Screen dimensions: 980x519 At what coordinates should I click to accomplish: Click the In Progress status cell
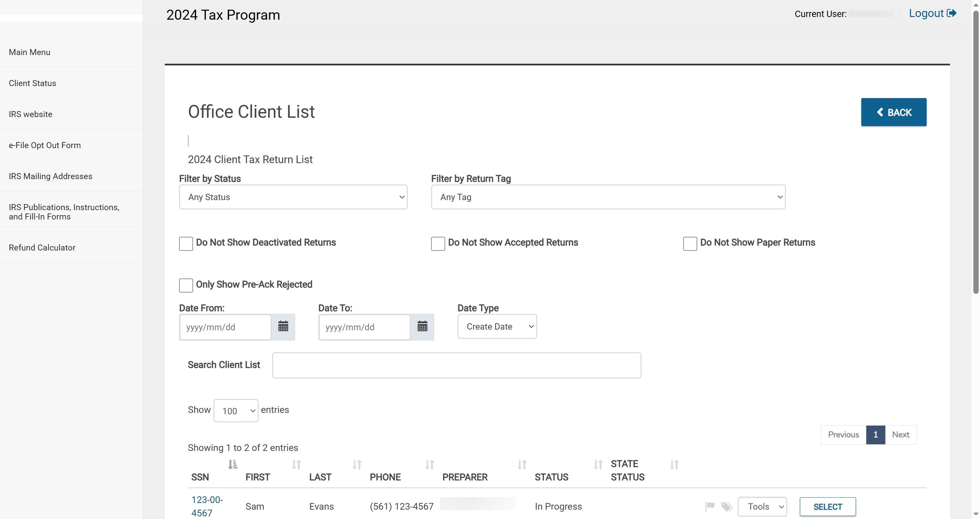[558, 506]
